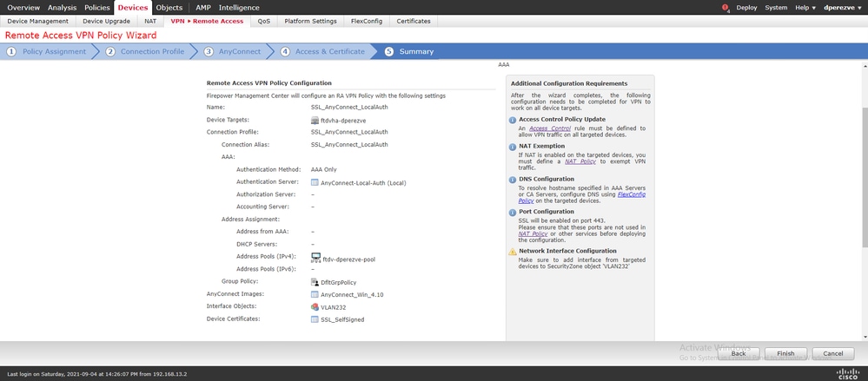Click info icon beside Access Control Policy Update

click(513, 120)
